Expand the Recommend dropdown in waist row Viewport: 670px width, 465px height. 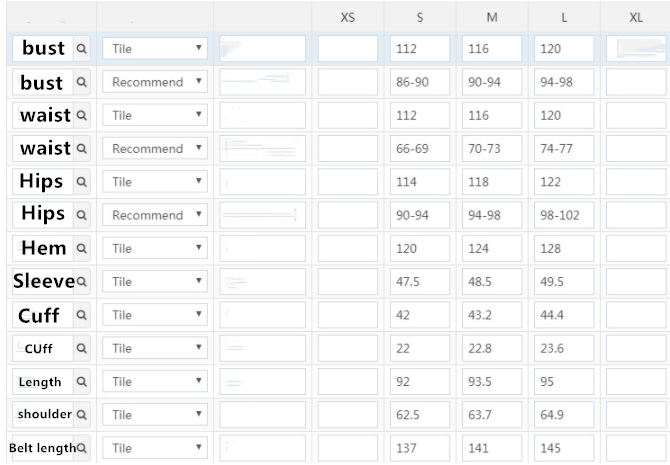coord(155,149)
